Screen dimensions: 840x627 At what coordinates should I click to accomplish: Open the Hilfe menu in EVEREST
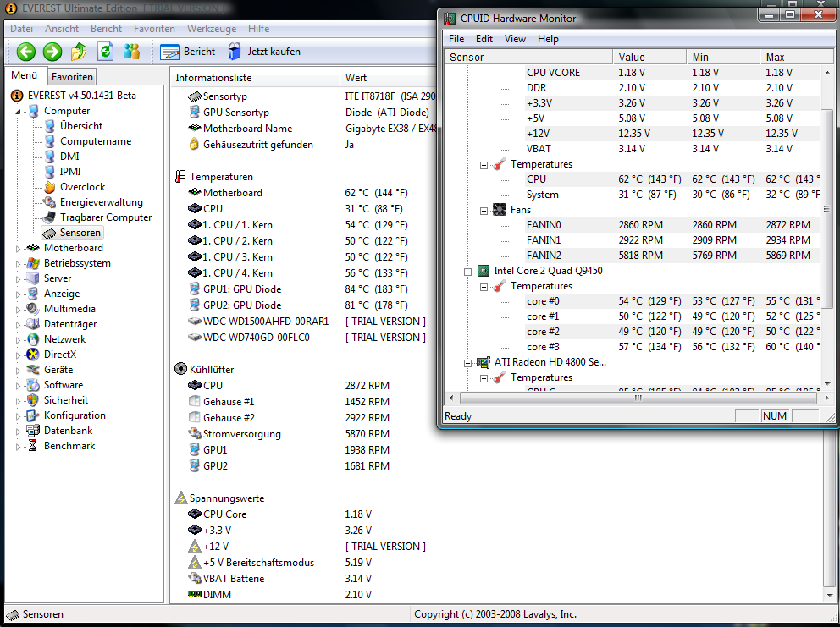[x=259, y=29]
